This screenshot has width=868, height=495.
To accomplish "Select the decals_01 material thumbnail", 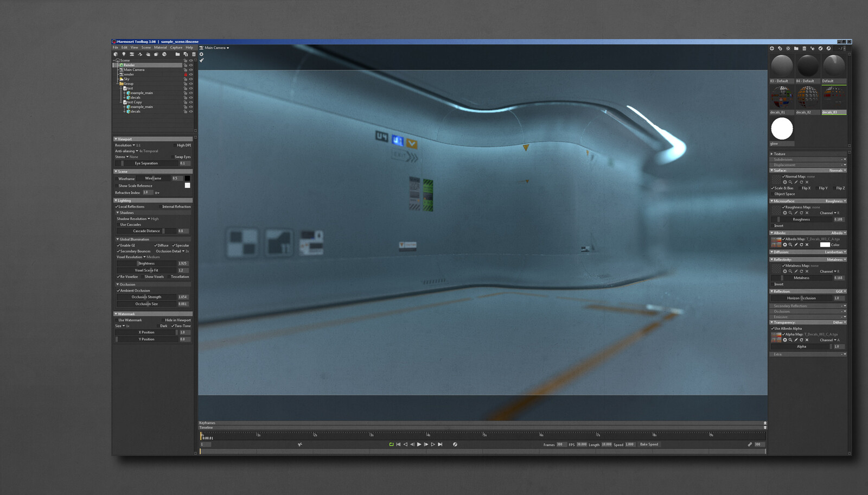I will tap(782, 97).
